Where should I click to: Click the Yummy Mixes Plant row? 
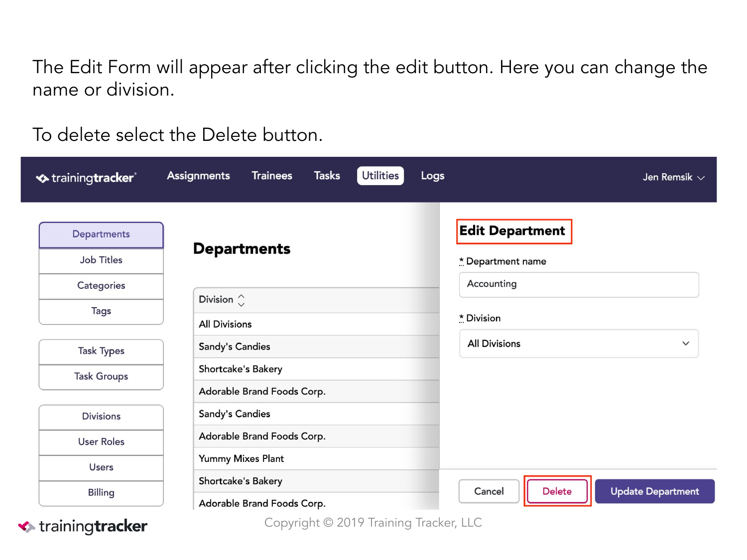[316, 458]
